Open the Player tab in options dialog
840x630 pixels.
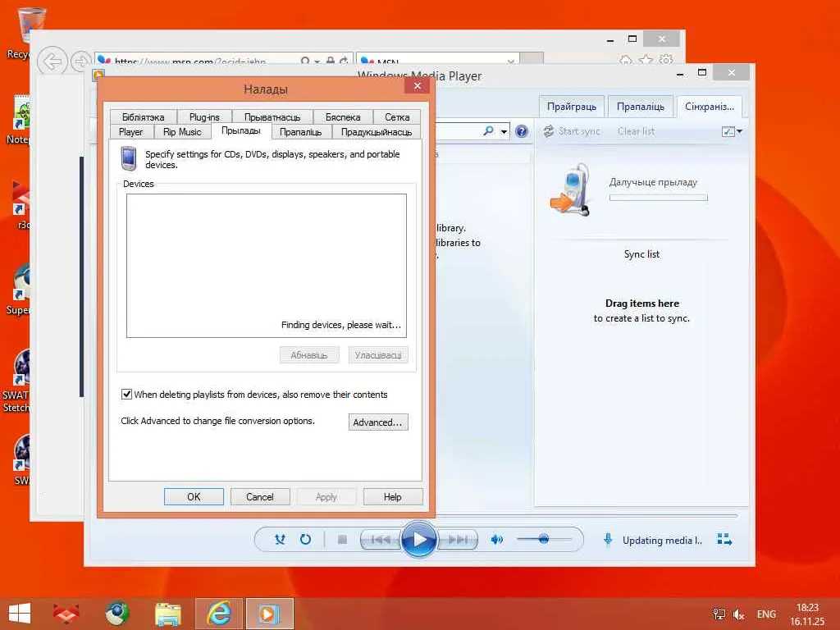(x=130, y=132)
